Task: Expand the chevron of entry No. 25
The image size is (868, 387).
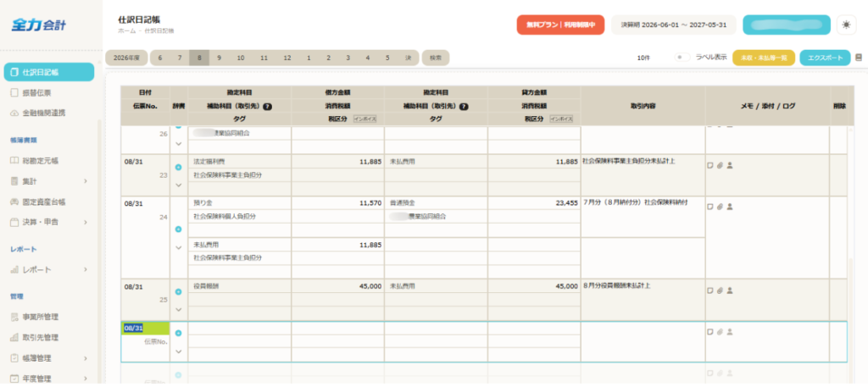Action: pyautogui.click(x=178, y=310)
